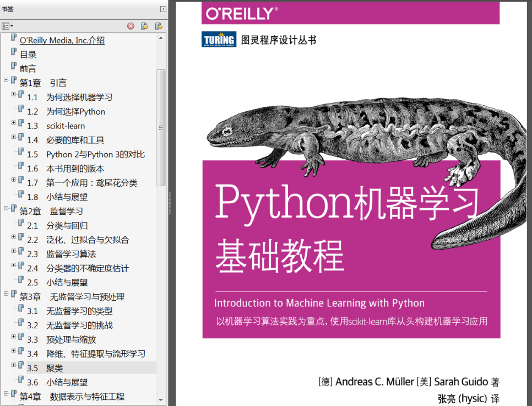
Task: Select bookmark 第2章 监督学习
Action: [51, 212]
